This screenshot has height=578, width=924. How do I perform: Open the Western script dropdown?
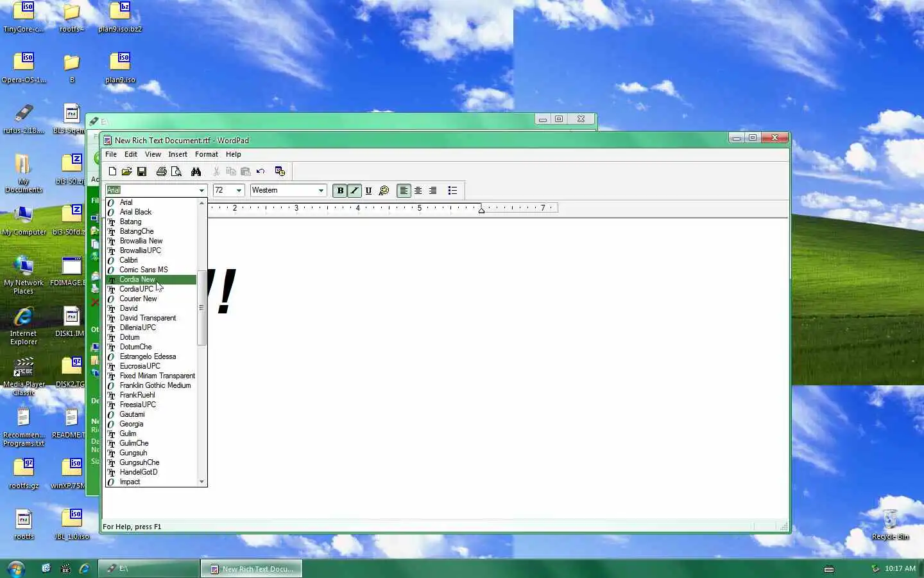point(321,191)
